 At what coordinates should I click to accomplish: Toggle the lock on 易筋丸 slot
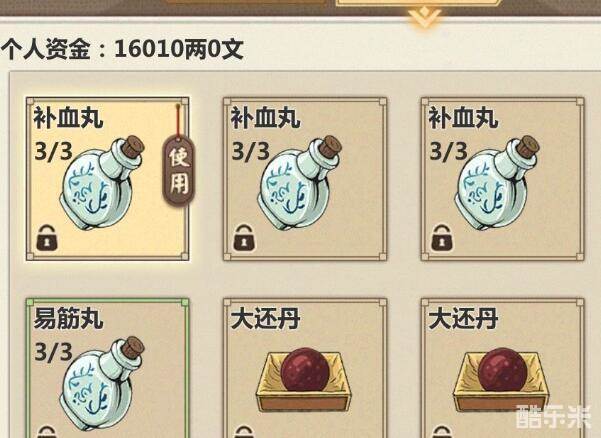(47, 432)
